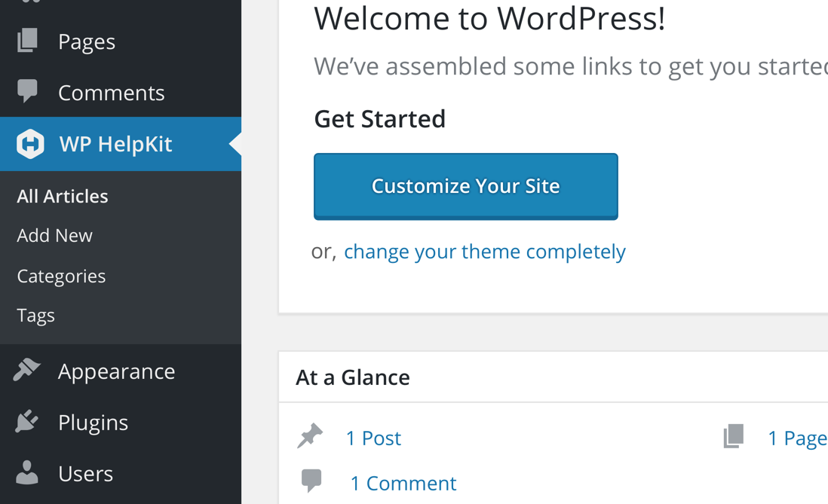This screenshot has width=828, height=504.
Task: Open the 1 Page link
Action: 798,438
